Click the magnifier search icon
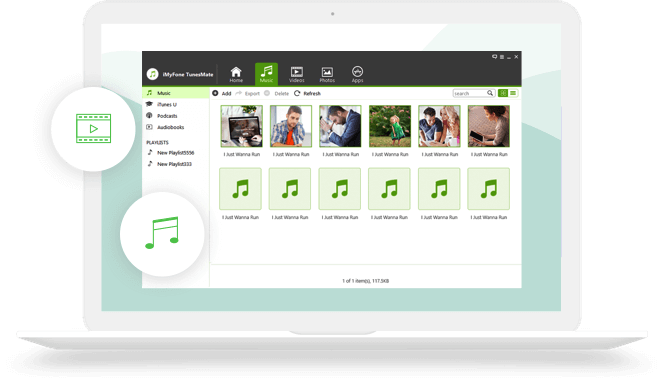The width and height of the screenshot is (663, 383). (490, 93)
